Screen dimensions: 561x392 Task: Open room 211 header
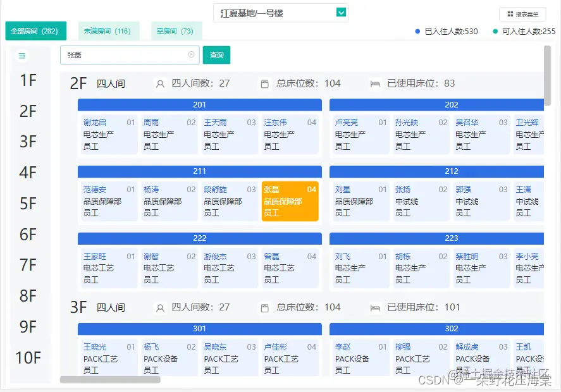[x=200, y=171]
